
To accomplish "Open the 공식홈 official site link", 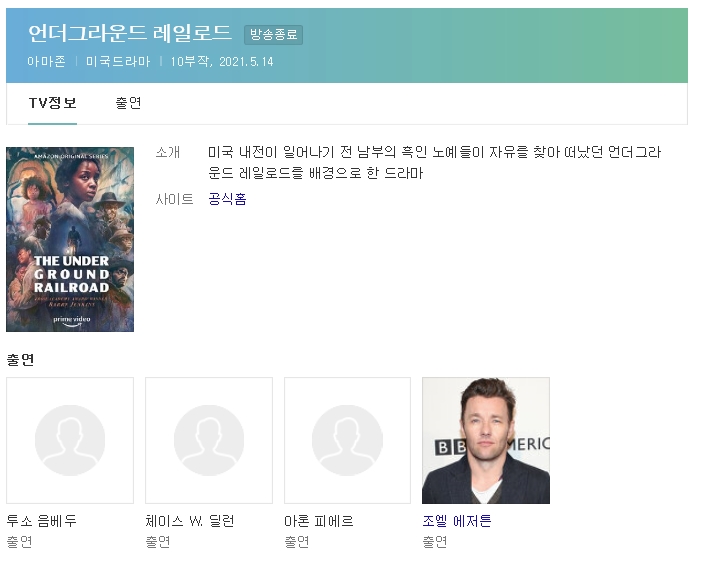I will click(x=227, y=199).
